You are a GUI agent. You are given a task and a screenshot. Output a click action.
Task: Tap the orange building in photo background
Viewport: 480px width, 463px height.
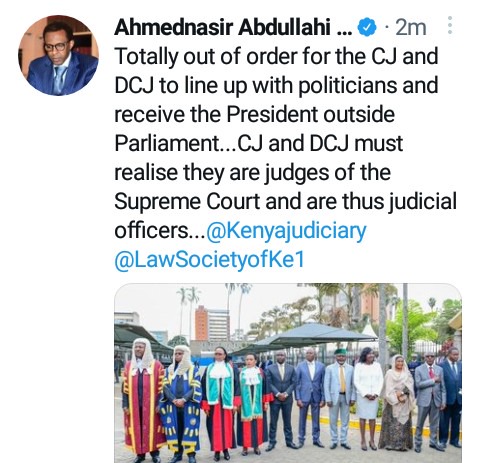(201, 322)
